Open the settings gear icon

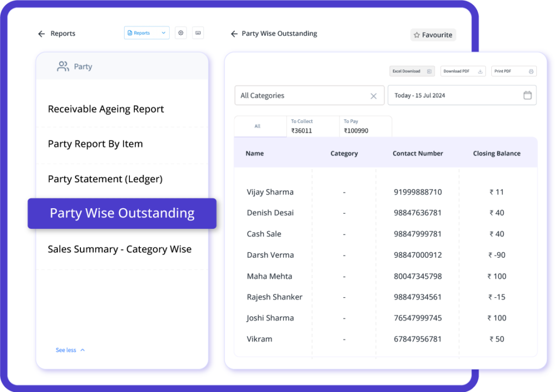click(181, 33)
